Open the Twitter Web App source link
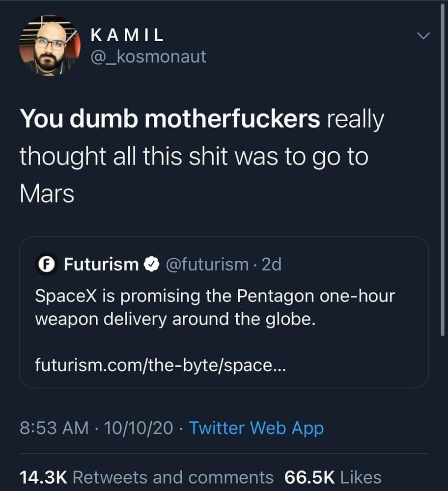 coord(256,428)
